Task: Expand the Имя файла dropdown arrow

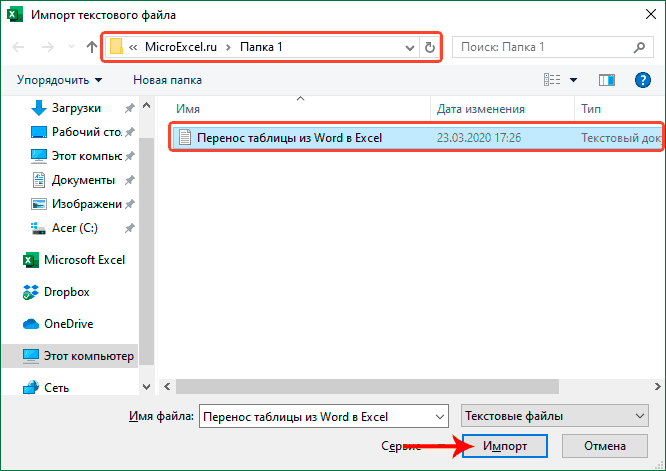Action: tap(440, 417)
